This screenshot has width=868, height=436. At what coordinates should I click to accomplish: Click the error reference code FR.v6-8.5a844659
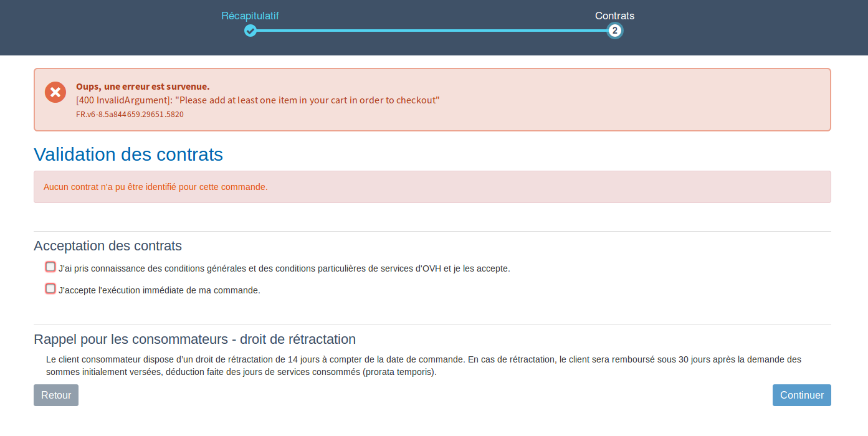(x=130, y=115)
